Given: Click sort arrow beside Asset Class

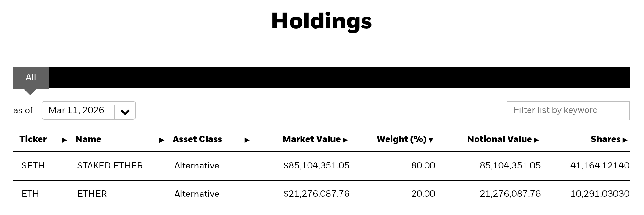Looking at the screenshot, I should 247,140.
